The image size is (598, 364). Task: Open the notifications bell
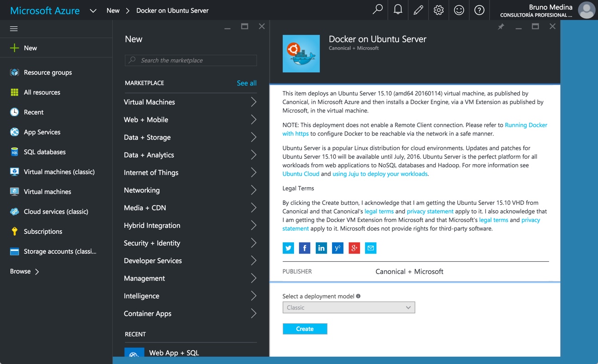[x=398, y=10]
